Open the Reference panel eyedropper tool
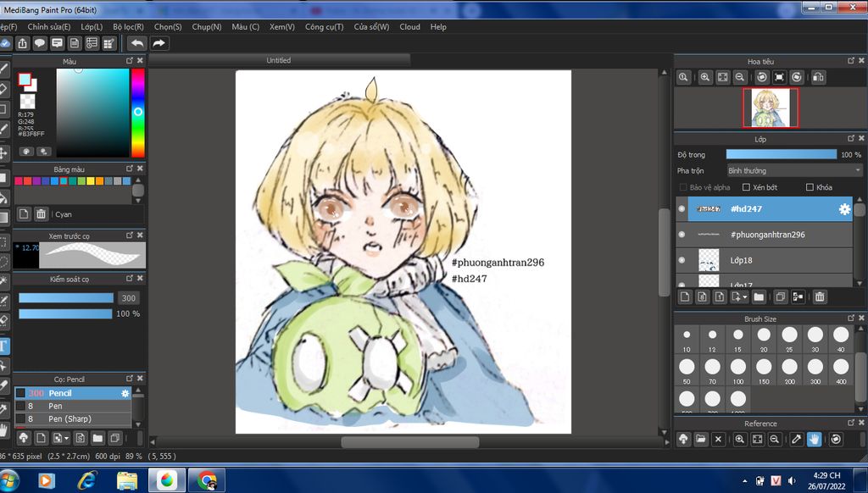 pyautogui.click(x=796, y=440)
